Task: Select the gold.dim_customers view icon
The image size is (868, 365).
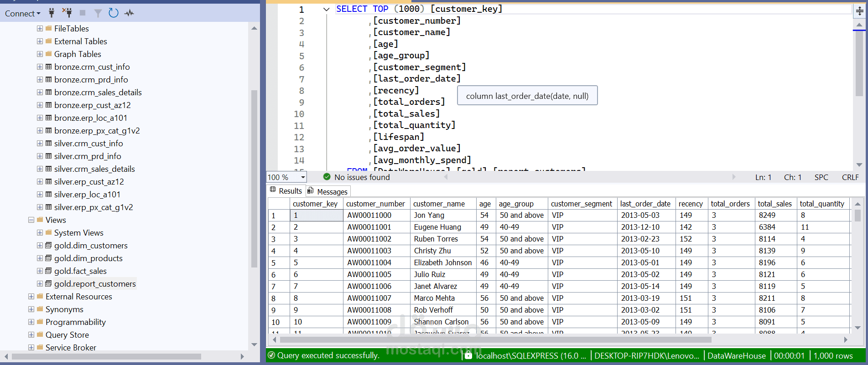Action: pos(48,245)
